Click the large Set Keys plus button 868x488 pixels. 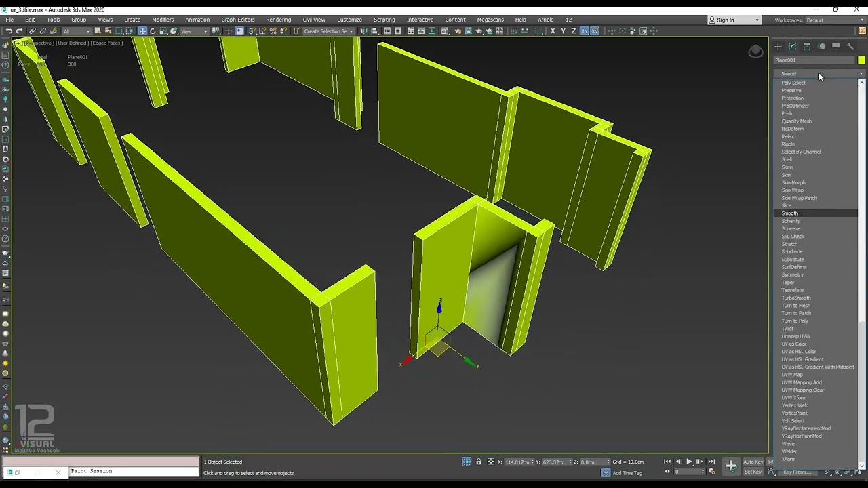pyautogui.click(x=731, y=466)
